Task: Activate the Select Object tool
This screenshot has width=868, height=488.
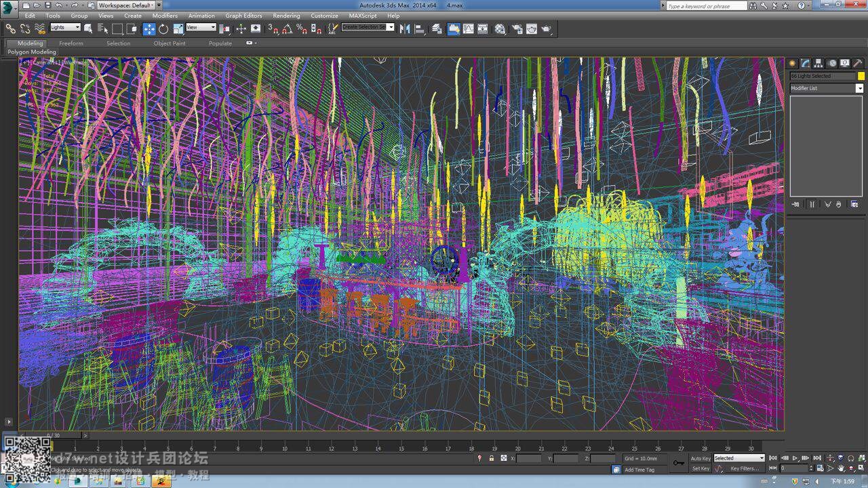Action: [x=88, y=28]
